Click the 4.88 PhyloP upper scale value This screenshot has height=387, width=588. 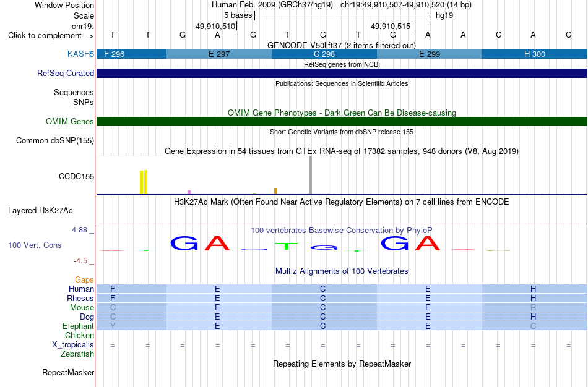(x=79, y=229)
